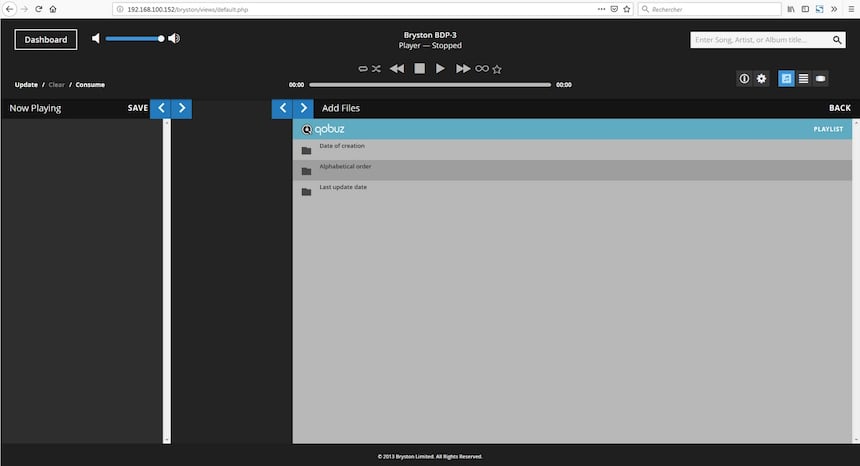Collapse Now Playing panel left arrow
This screenshot has width=860, height=466.
(161, 109)
